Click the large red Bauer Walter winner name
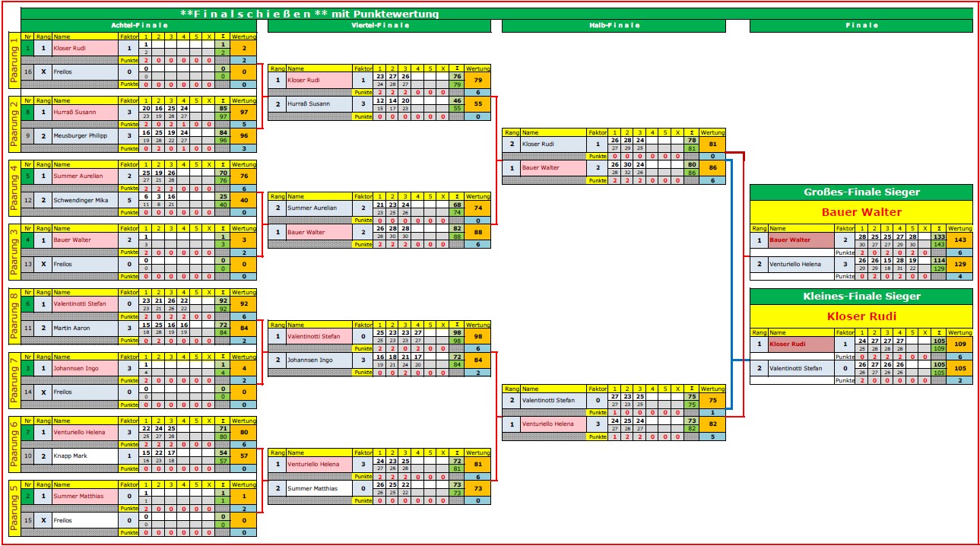The height and width of the screenshot is (546, 980). pyautogui.click(x=861, y=212)
